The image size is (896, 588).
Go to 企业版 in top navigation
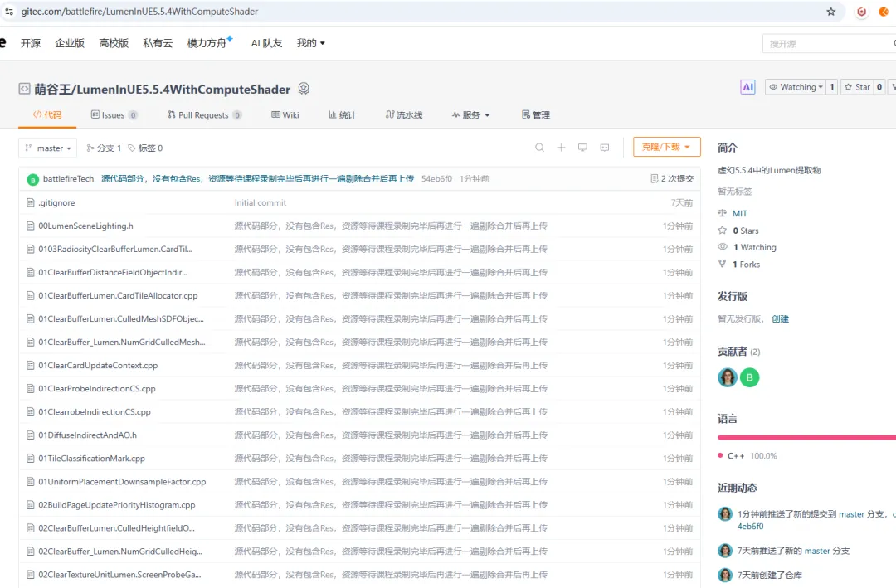coord(70,43)
